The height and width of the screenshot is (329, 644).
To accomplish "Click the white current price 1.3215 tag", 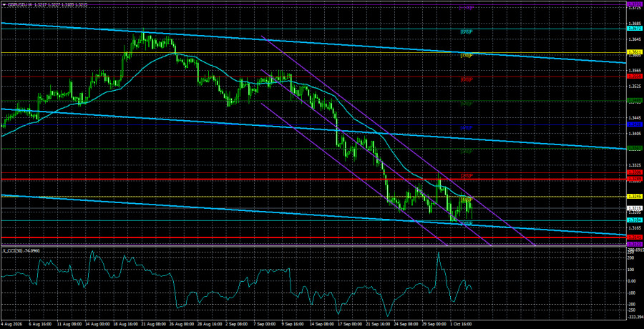I will tap(635, 209).
